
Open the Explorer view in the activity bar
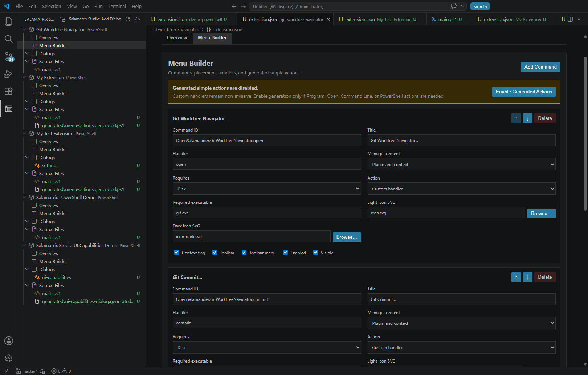pyautogui.click(x=9, y=21)
